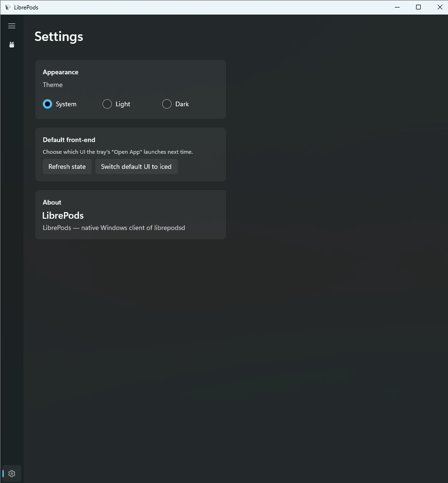Screen dimensions: 448x483
Task: Click the About section title
Action: (52, 202)
